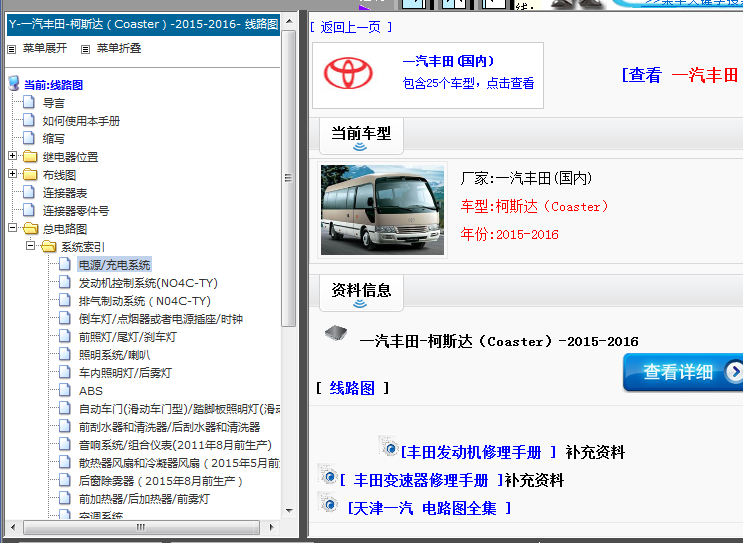The height and width of the screenshot is (543, 743).
Task: Click the page icon beside 导言
Action: pos(29,102)
